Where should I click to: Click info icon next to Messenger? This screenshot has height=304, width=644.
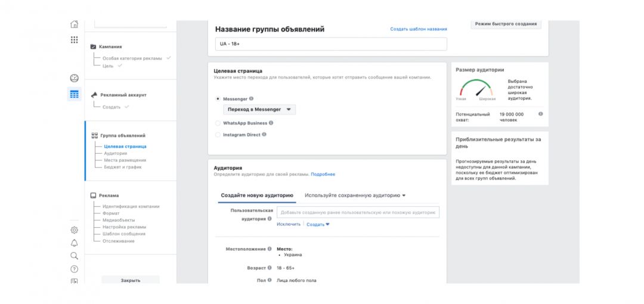coord(252,98)
